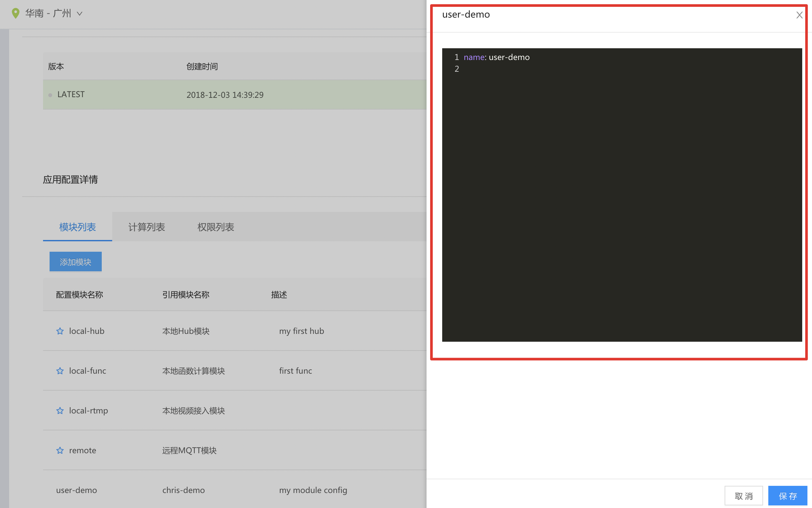
Task: Click the 取消 cancel button
Action: point(743,496)
